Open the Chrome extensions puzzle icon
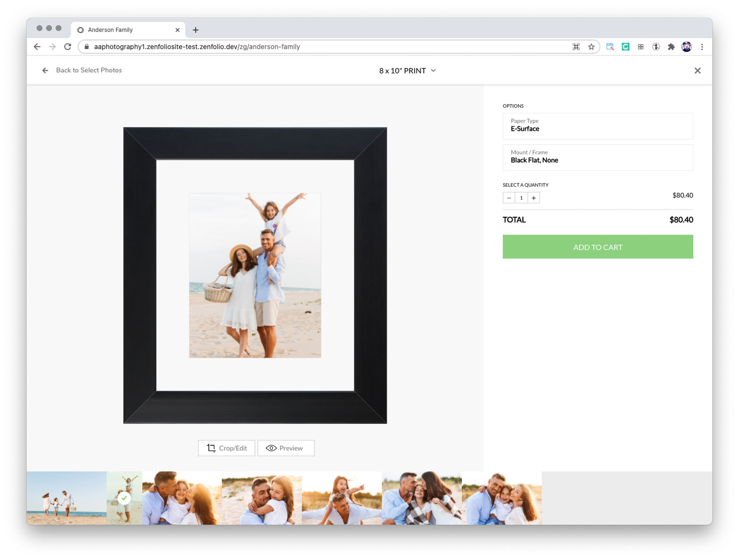Image resolution: width=739 pixels, height=560 pixels. tap(671, 46)
